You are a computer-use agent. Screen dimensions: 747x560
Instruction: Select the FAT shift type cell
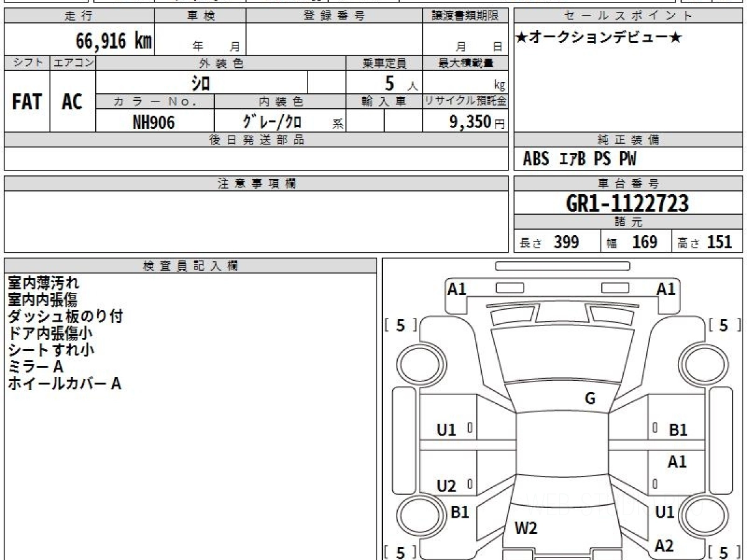tap(27, 102)
